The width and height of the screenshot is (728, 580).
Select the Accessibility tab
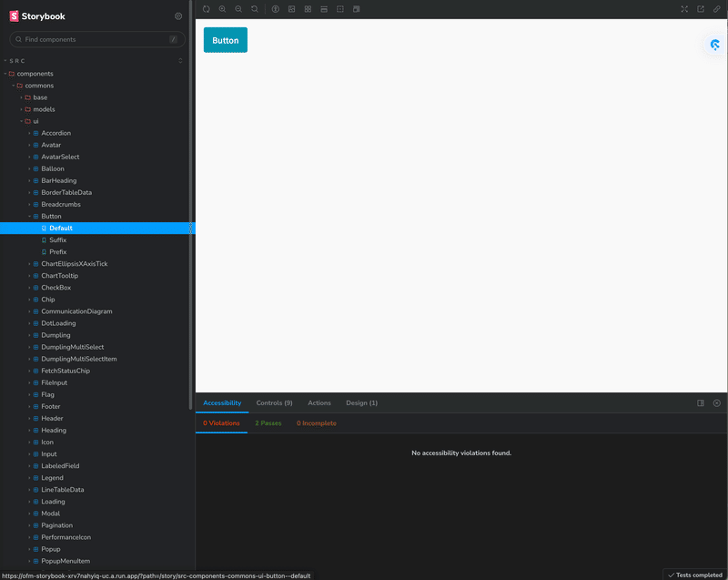coord(222,403)
